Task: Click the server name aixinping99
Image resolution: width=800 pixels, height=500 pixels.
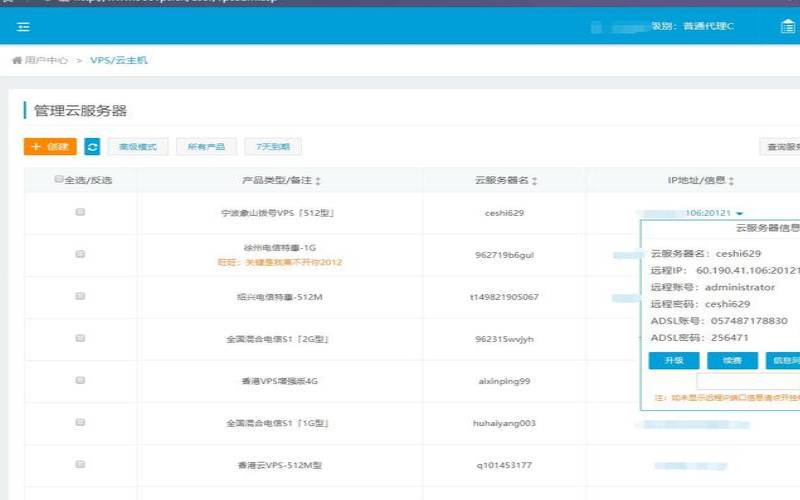Action: tap(504, 381)
